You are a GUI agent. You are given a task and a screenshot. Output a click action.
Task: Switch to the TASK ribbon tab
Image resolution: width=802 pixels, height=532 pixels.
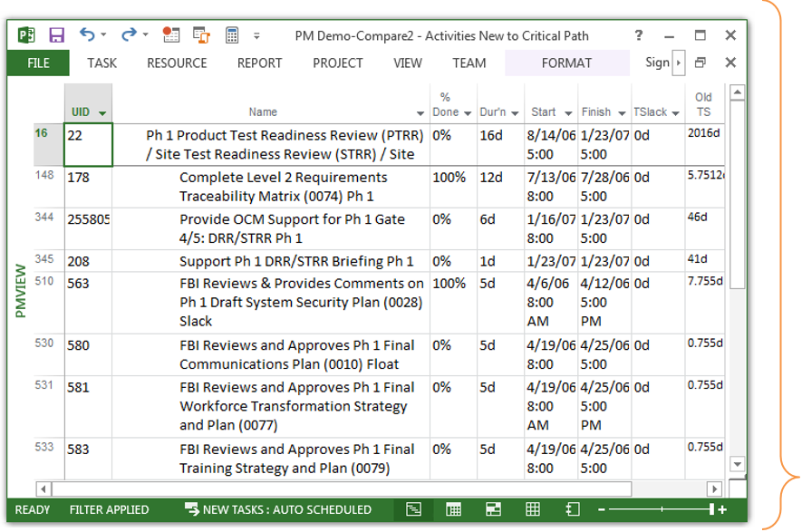[x=101, y=63]
